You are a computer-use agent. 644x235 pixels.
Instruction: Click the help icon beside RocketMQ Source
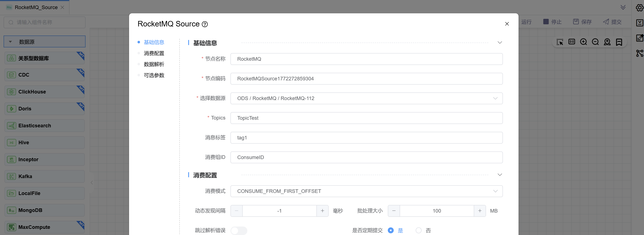(x=205, y=24)
